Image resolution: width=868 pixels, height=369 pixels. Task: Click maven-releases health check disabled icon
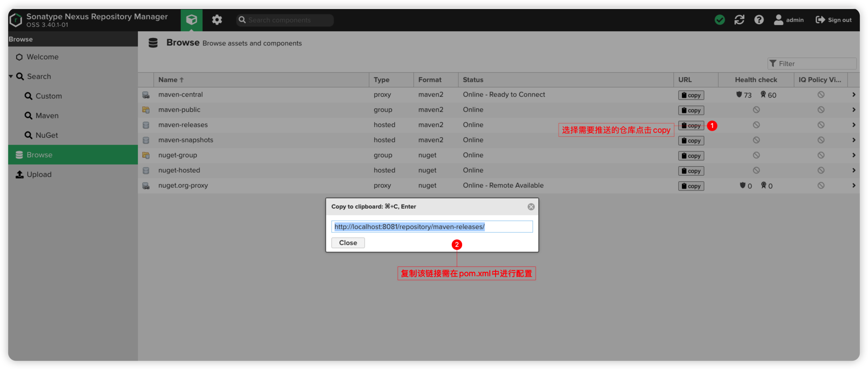pos(756,125)
